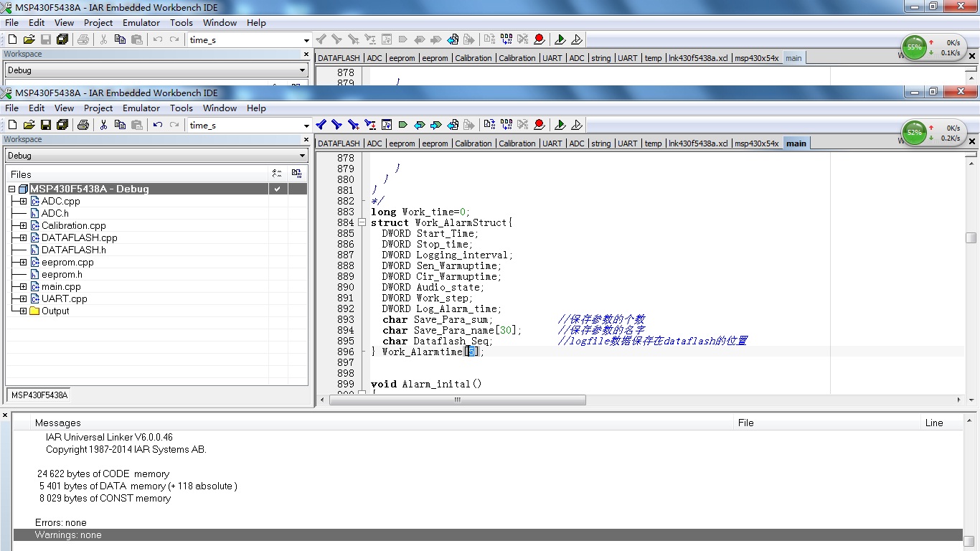Expand the Calibration.cpp tree node
The height and width of the screenshot is (551, 980).
click(x=24, y=226)
